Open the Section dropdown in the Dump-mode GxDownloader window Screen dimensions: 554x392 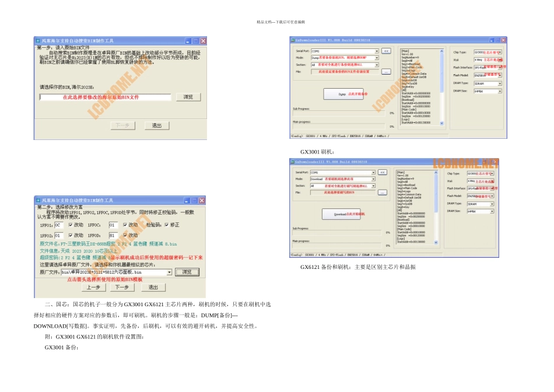[x=377, y=65]
